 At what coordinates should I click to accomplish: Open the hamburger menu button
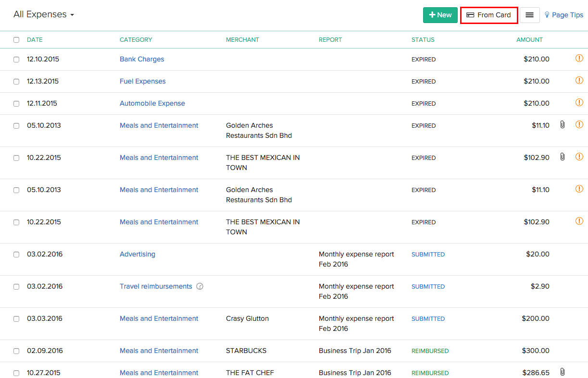click(529, 15)
